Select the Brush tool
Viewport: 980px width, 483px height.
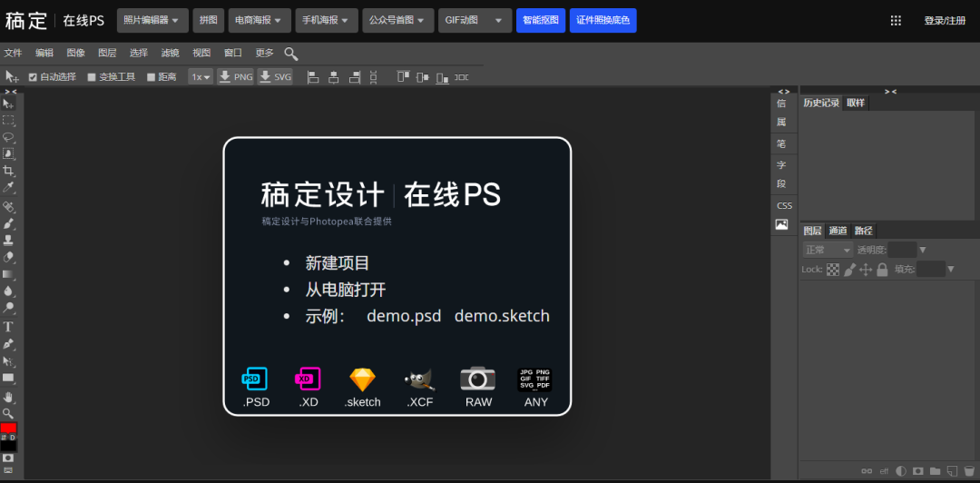[x=8, y=223]
